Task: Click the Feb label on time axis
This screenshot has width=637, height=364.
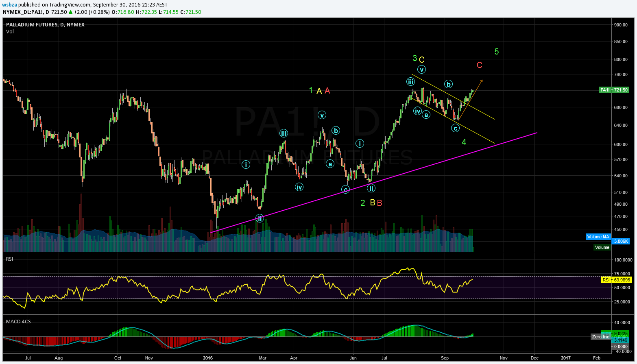Action: click(597, 358)
